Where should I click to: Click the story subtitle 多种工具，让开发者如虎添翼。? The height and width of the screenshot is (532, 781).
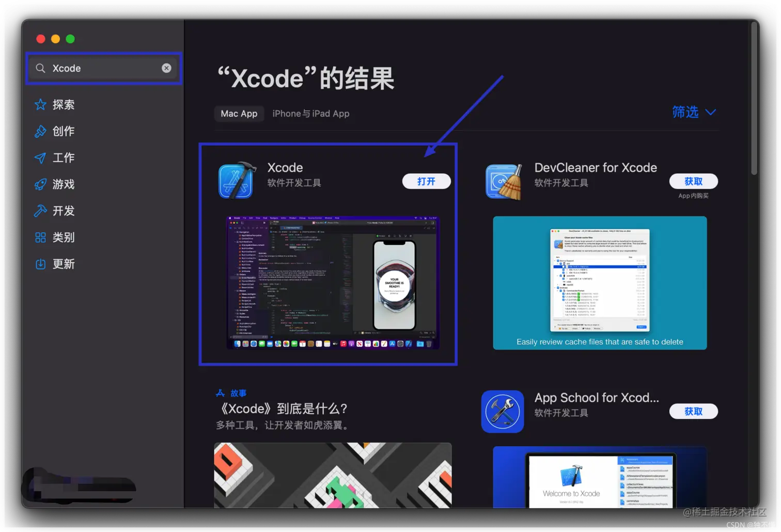[284, 426]
